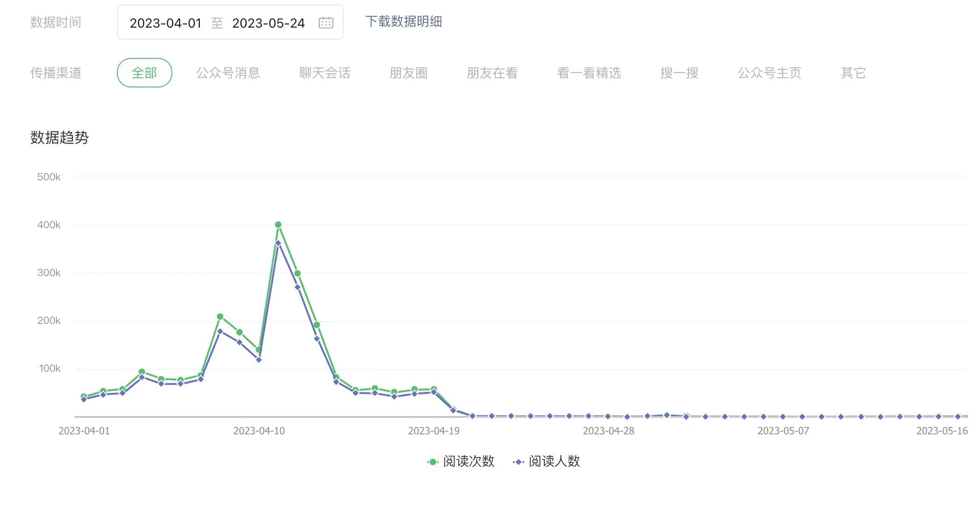Image resolution: width=980 pixels, height=508 pixels.
Task: Click the green legend circle marker icon
Action: [432, 462]
